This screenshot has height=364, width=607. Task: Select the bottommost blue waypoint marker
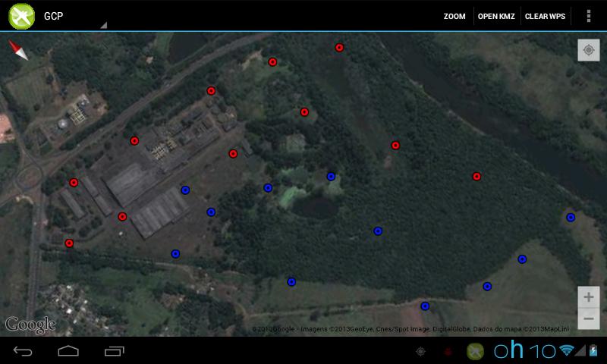[425, 306]
